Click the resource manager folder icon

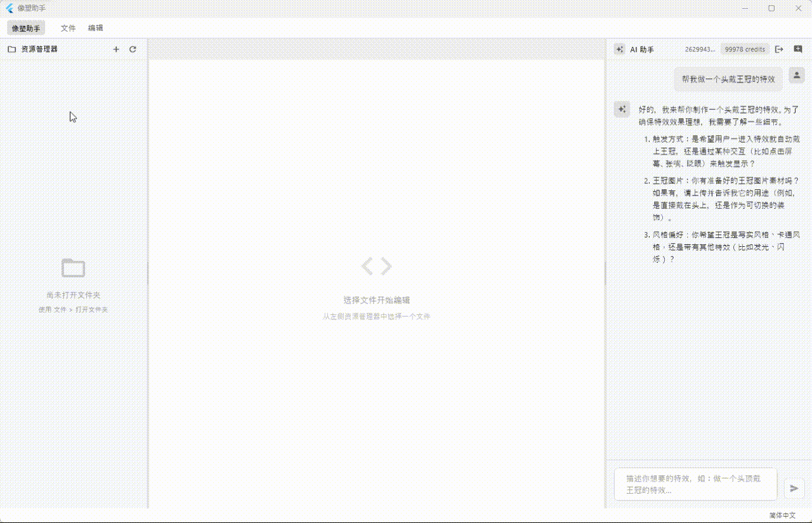11,49
